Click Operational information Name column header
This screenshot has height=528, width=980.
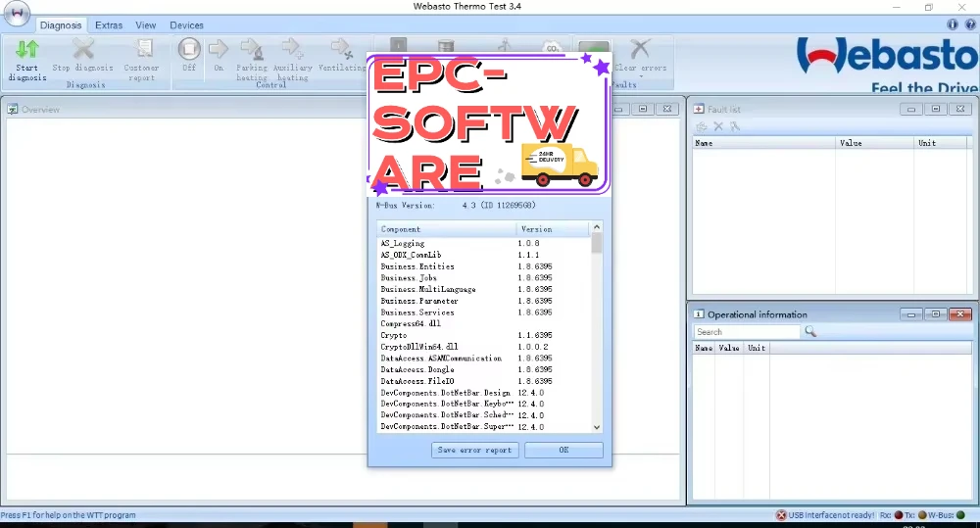703,348
